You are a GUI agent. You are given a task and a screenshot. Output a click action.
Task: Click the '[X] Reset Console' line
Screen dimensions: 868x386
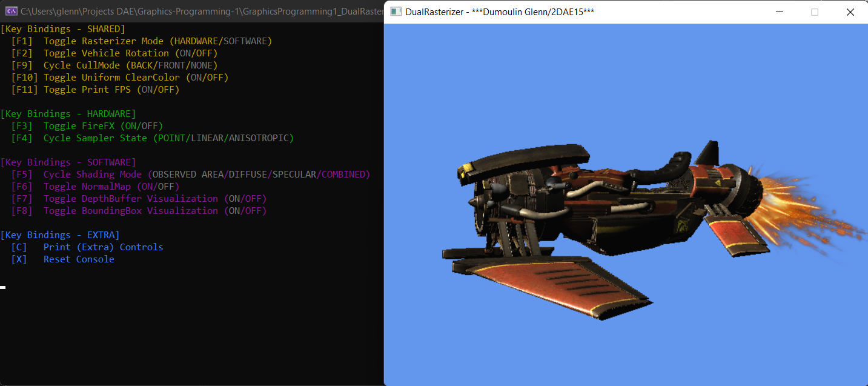62,259
